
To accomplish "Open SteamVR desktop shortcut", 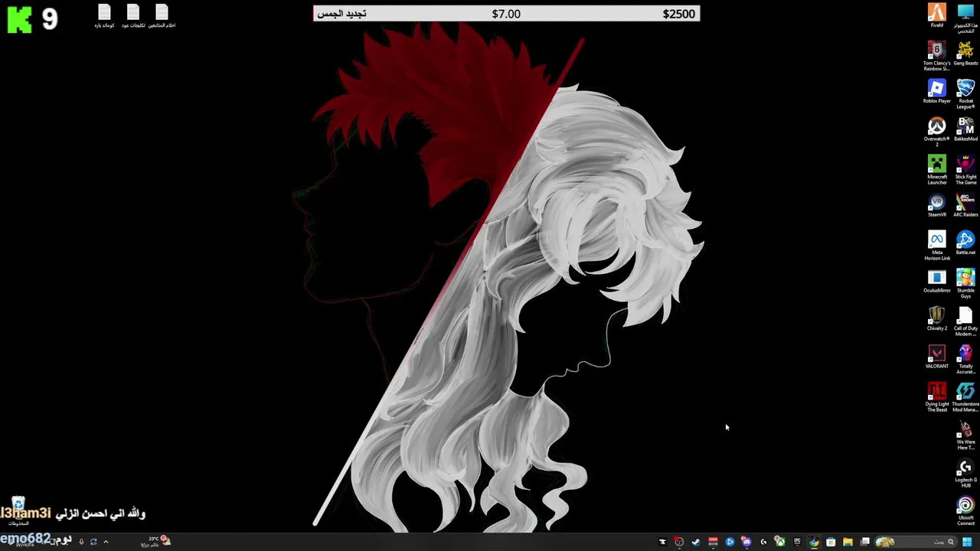I will [x=936, y=205].
